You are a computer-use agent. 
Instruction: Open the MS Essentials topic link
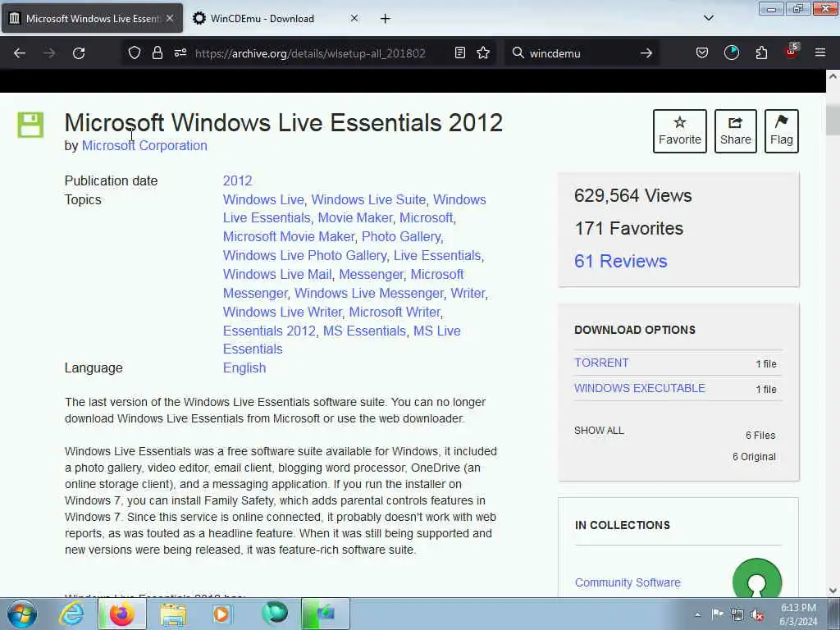(364, 331)
